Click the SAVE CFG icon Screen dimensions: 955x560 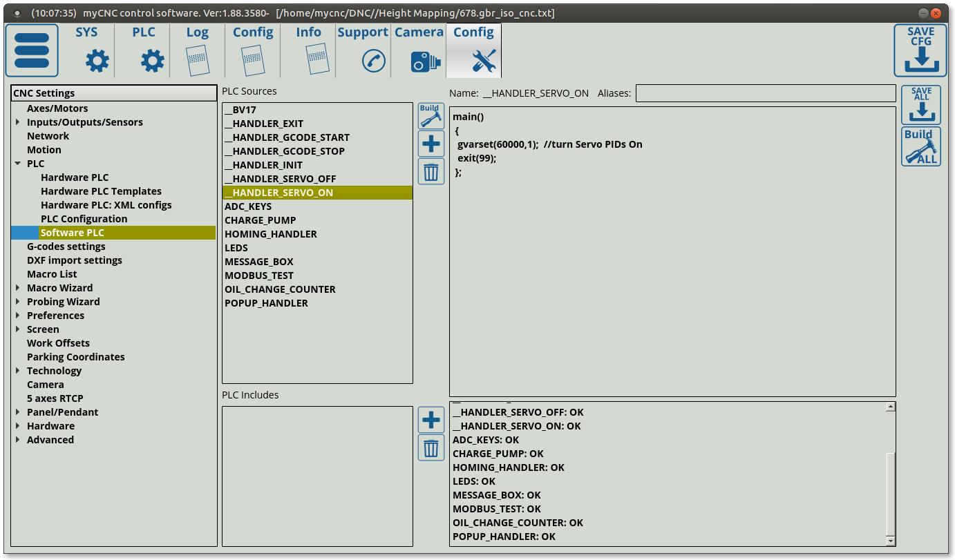[x=920, y=50]
